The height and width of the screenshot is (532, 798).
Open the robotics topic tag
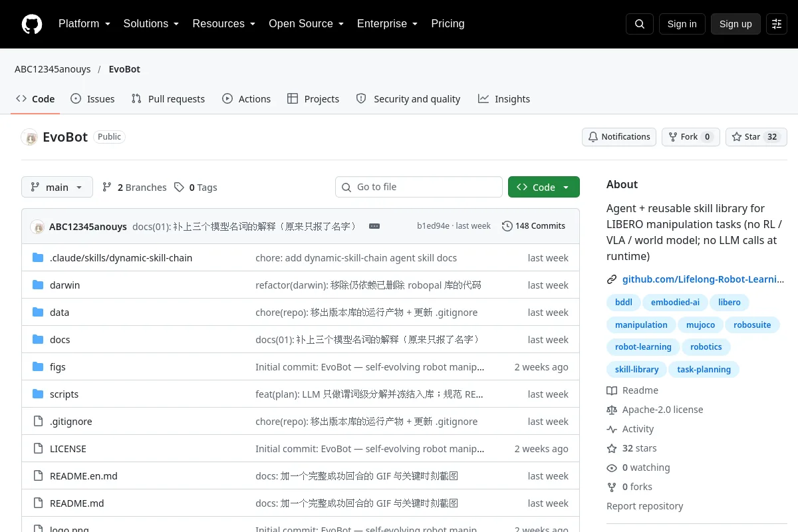[x=706, y=347]
